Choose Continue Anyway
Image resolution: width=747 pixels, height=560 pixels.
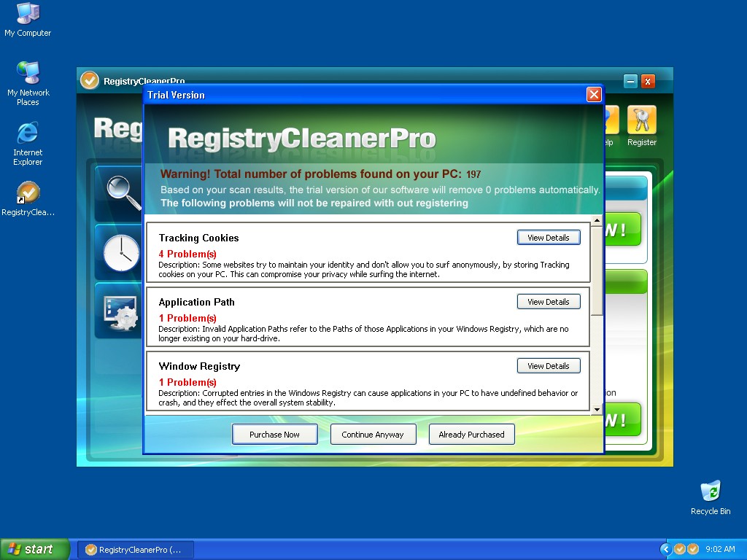tap(373, 435)
